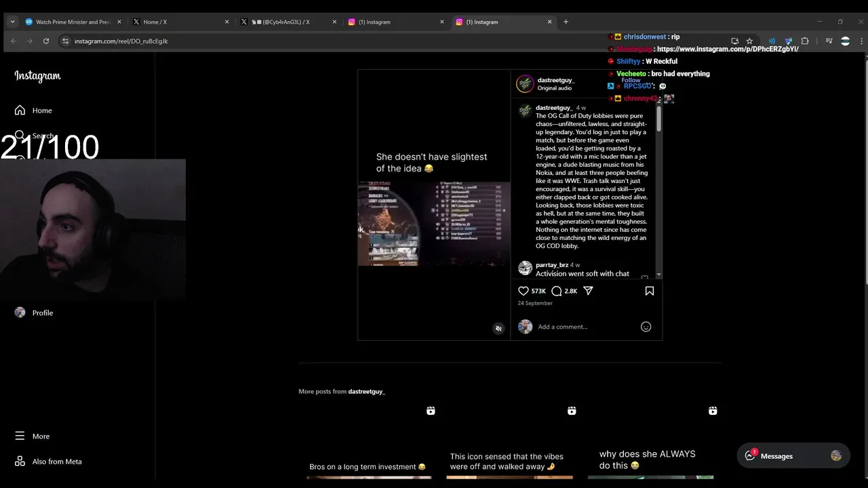Go forward in browser history

30,41
